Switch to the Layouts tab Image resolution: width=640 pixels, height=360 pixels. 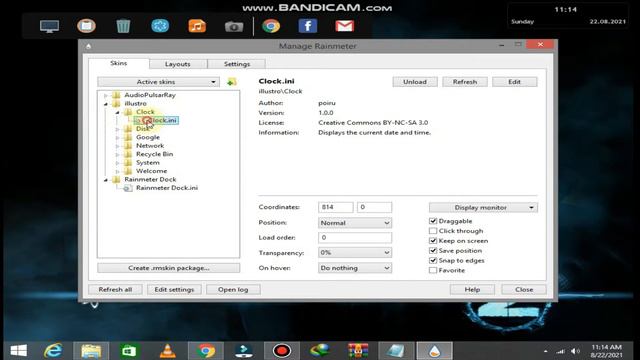pos(178,64)
